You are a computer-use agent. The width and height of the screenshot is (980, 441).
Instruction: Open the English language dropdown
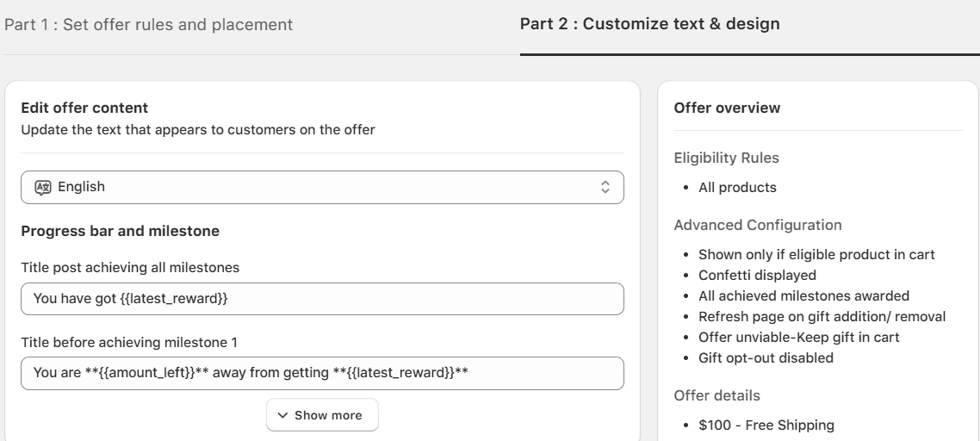(x=322, y=187)
